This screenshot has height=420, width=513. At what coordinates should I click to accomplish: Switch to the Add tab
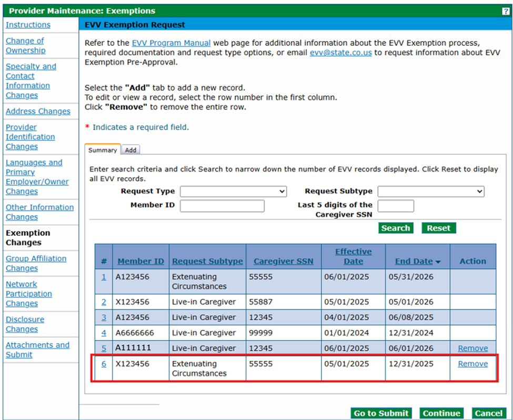130,150
